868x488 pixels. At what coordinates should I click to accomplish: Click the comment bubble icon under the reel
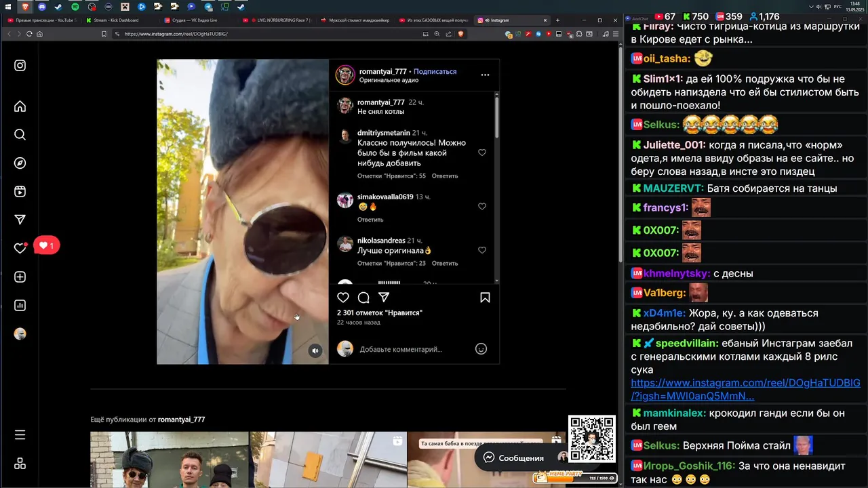[363, 298]
